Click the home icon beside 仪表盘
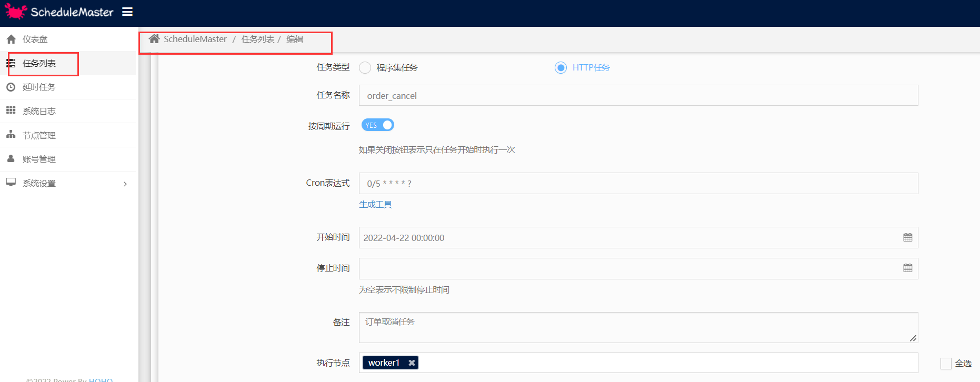This screenshot has width=980, height=382. point(11,39)
